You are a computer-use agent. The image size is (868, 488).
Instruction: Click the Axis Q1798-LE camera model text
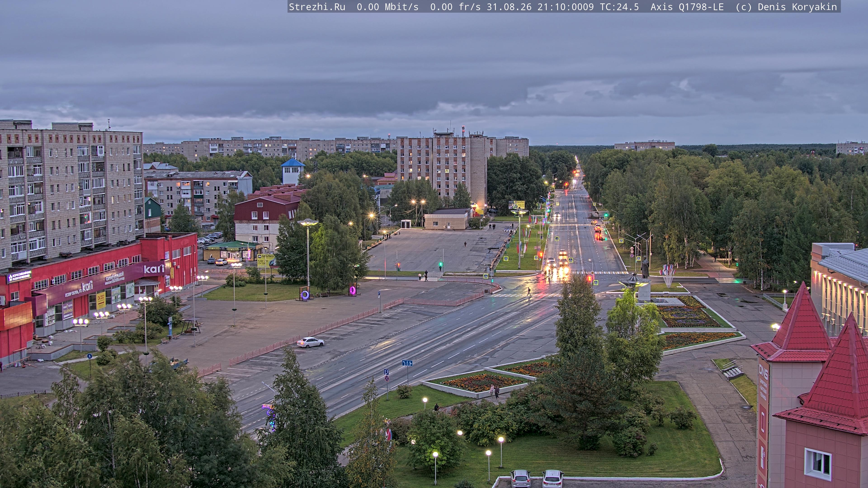coord(687,7)
